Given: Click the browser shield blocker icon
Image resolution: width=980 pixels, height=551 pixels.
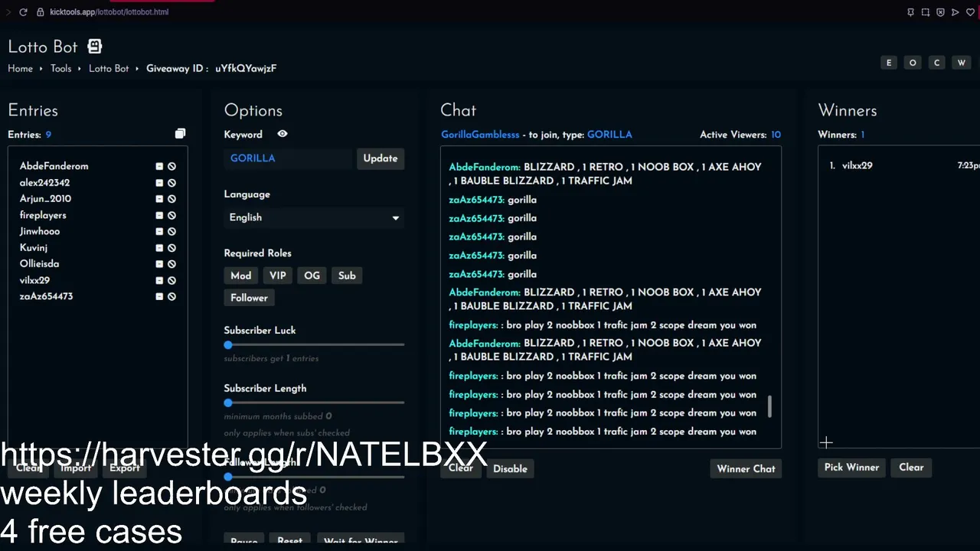Looking at the screenshot, I should [x=940, y=12].
